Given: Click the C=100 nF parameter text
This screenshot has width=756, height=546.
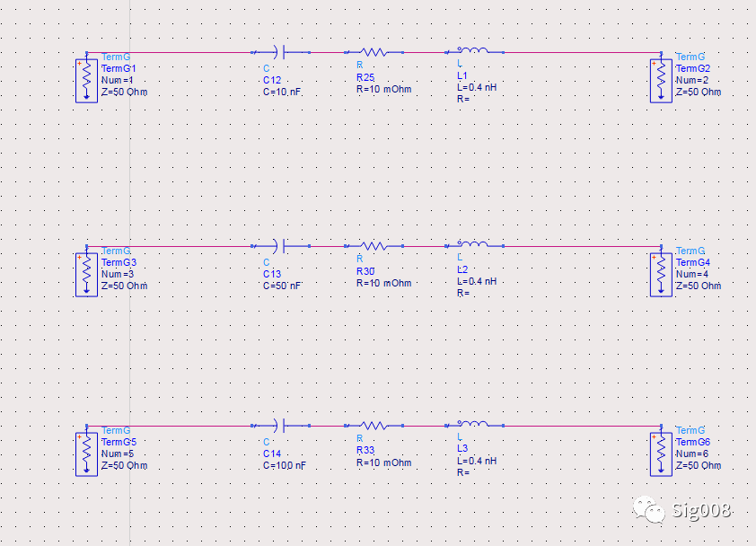Looking at the screenshot, I should click(x=285, y=466).
